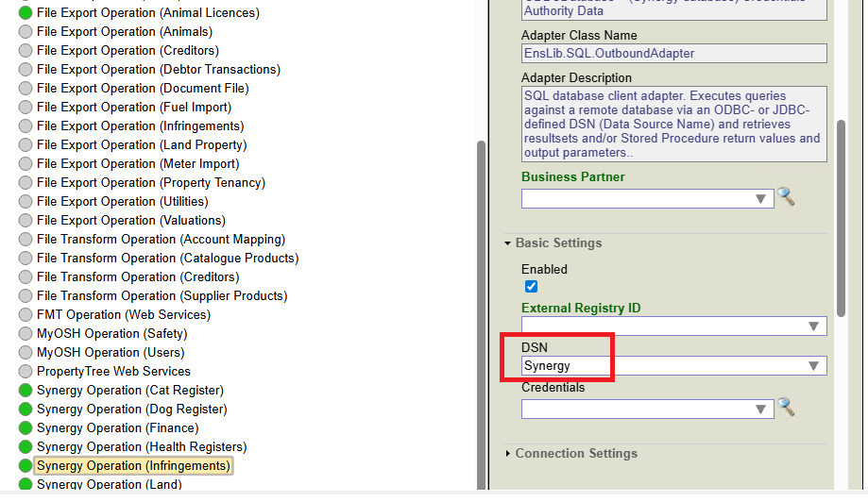
Task: Select PropertyTree Web Services item
Action: click(113, 372)
